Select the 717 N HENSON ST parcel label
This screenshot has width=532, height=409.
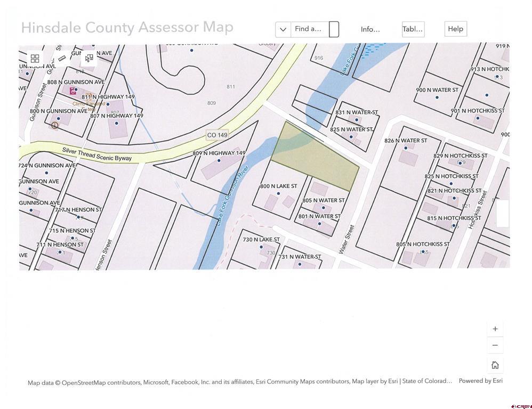pos(78,210)
